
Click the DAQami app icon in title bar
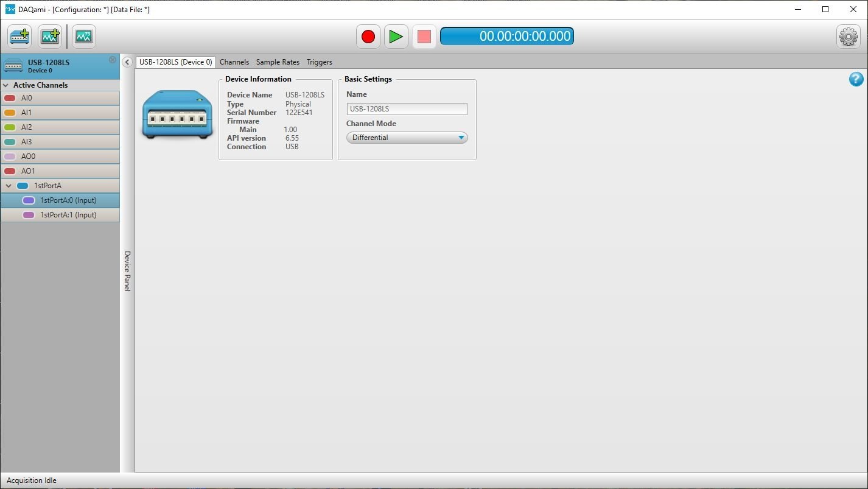(10, 9)
